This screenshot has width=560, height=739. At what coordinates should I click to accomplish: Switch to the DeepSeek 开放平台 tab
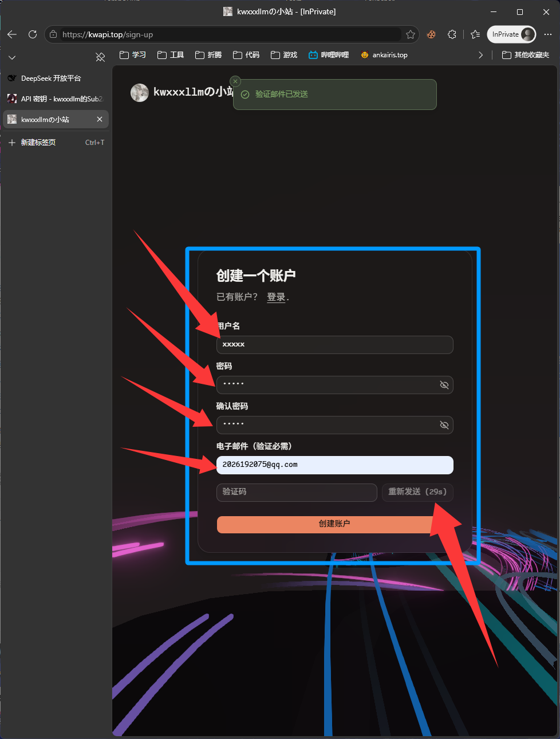[x=56, y=78]
